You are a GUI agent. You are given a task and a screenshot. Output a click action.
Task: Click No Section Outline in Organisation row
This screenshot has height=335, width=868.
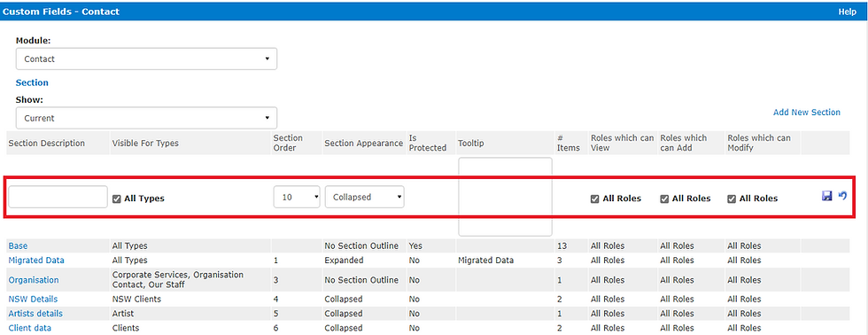(361, 280)
